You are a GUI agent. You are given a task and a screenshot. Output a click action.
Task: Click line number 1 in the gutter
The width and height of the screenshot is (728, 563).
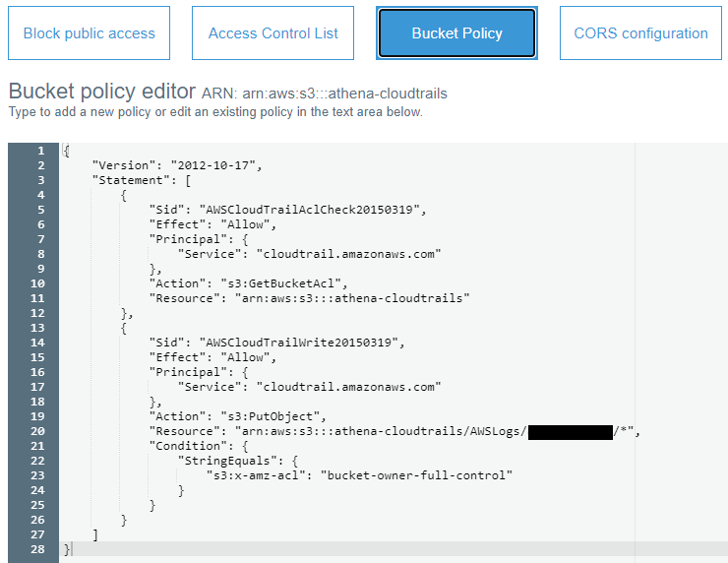click(x=41, y=151)
